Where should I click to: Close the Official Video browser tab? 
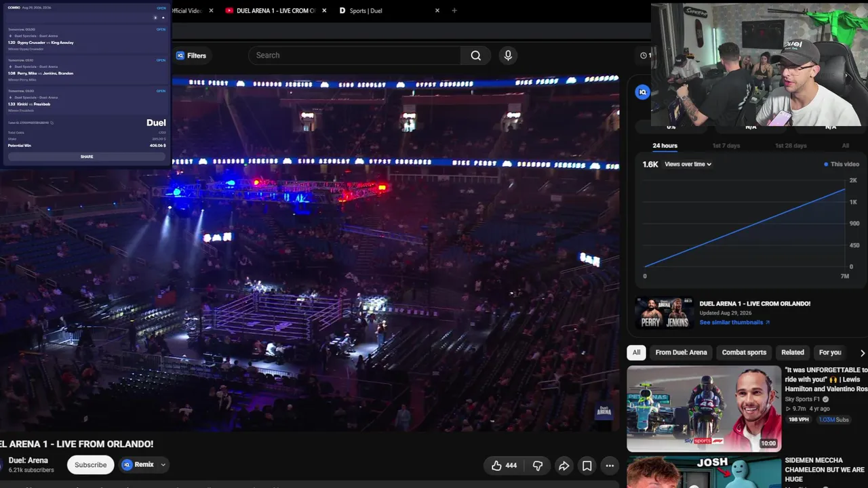click(211, 11)
